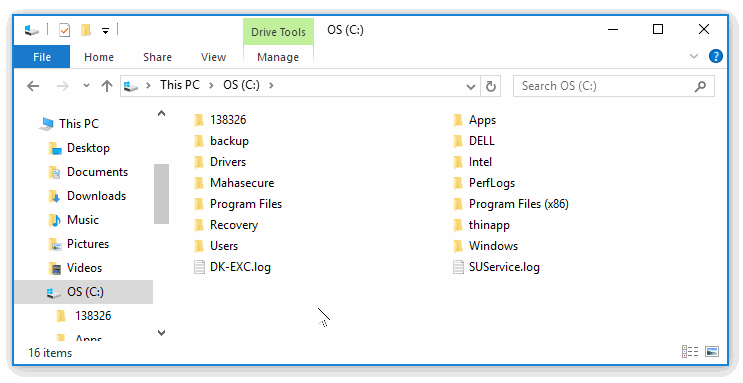Select the Program Files (x86) folder icon

[x=458, y=204]
